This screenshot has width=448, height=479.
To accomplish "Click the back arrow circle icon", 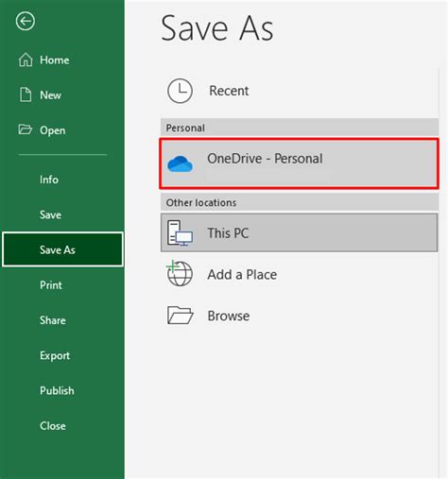I will click(x=26, y=22).
